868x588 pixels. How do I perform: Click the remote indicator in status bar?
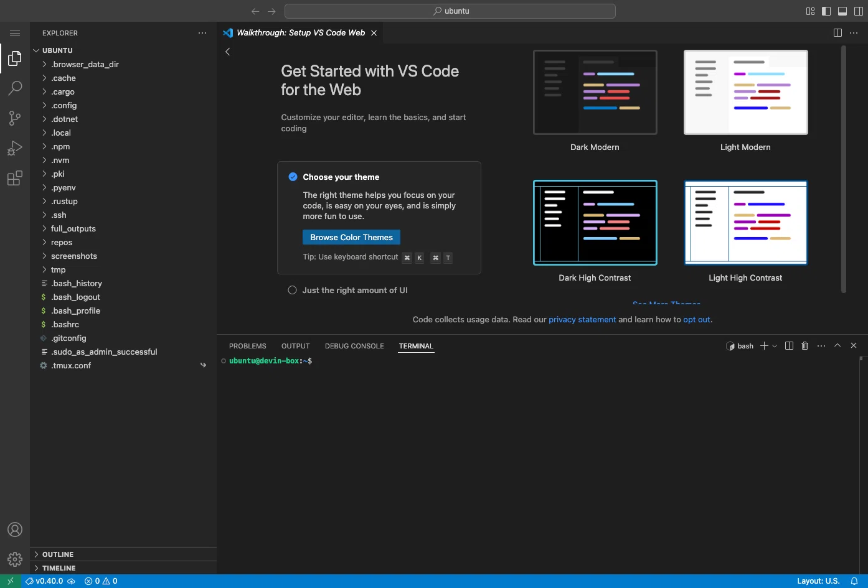(x=11, y=581)
